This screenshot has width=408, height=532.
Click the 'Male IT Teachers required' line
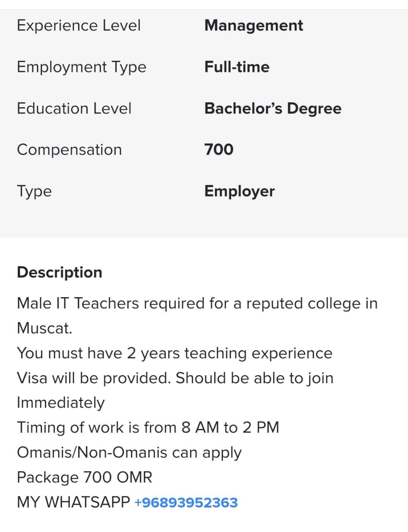coord(197,303)
